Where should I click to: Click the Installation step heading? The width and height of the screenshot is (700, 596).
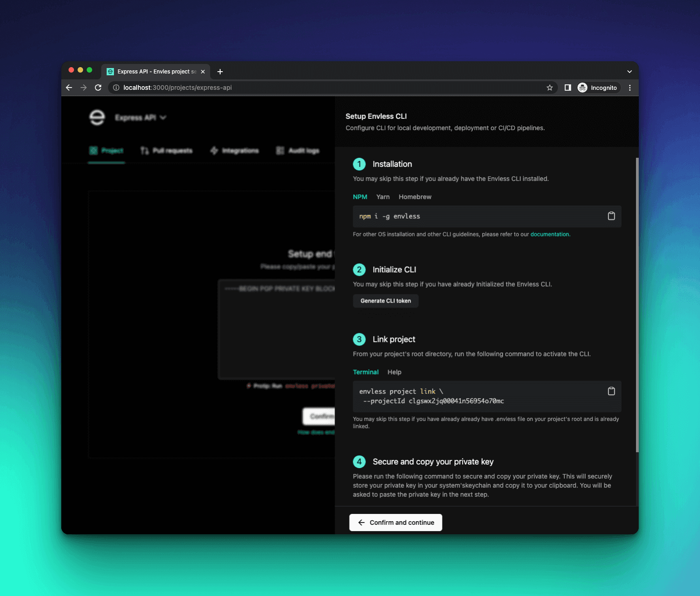[392, 164]
